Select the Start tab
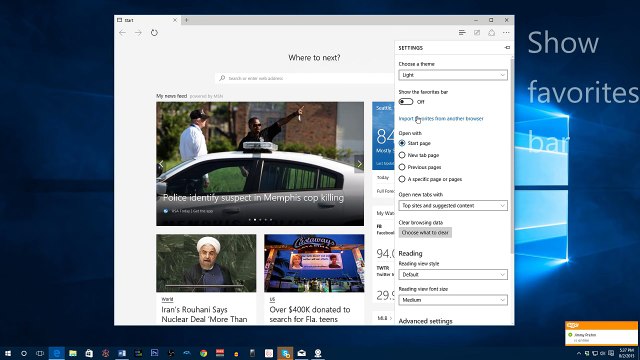Image resolution: width=640 pixels, height=360 pixels. point(147,20)
